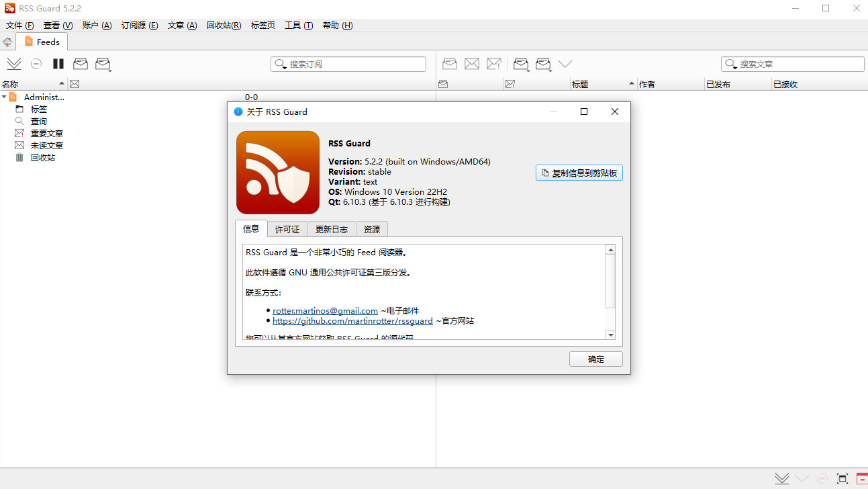Screen dimensions: 868x489
Task: Click double-arrow fetch icon in status bar
Action: (782, 479)
